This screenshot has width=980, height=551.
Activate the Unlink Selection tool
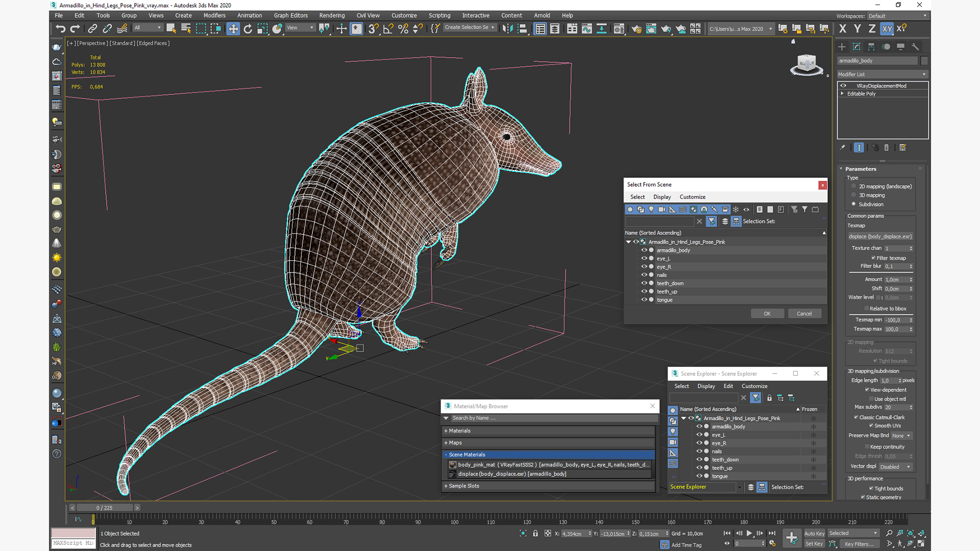click(107, 29)
